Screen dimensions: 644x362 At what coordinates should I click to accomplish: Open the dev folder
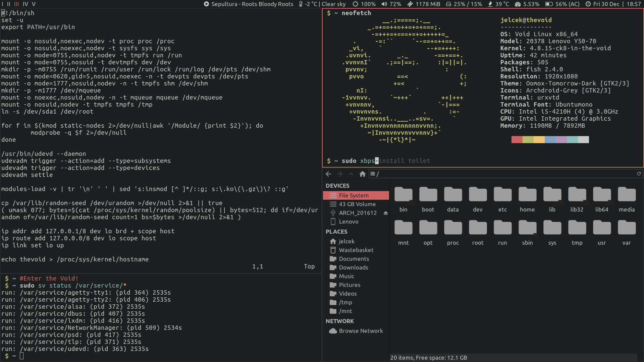(478, 200)
